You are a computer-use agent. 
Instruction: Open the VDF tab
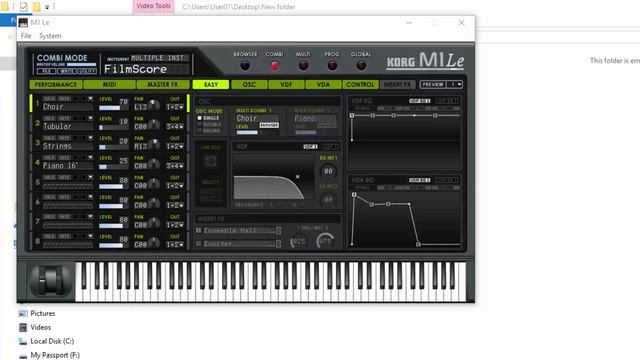coord(286,84)
